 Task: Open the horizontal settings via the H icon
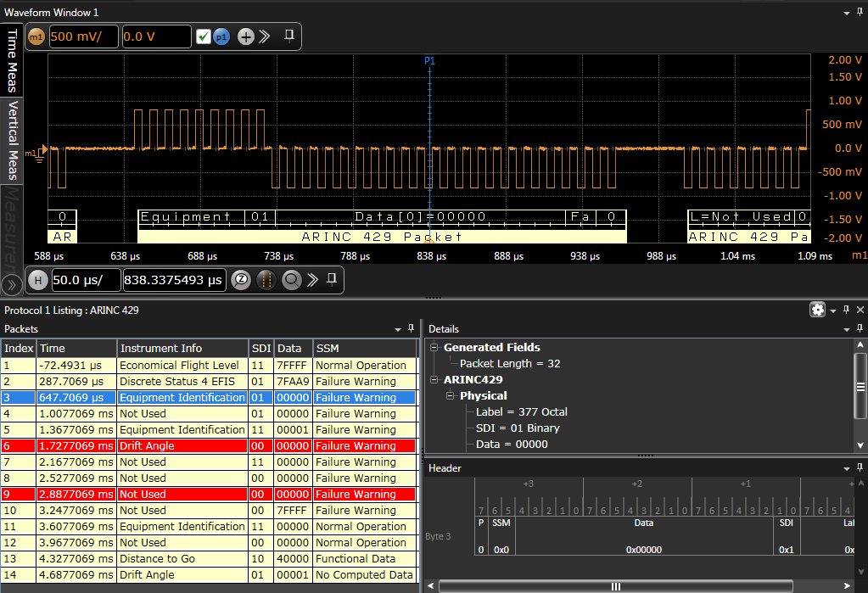38,279
